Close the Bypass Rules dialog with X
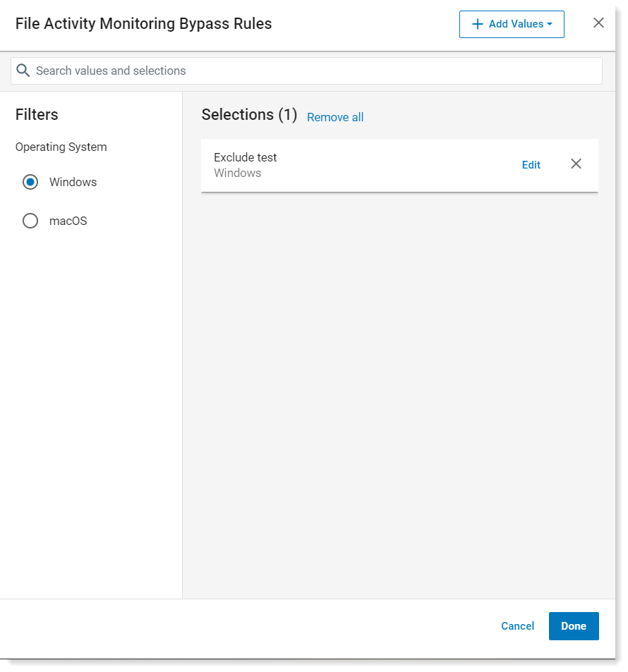This screenshot has height=672, width=628. (x=598, y=23)
